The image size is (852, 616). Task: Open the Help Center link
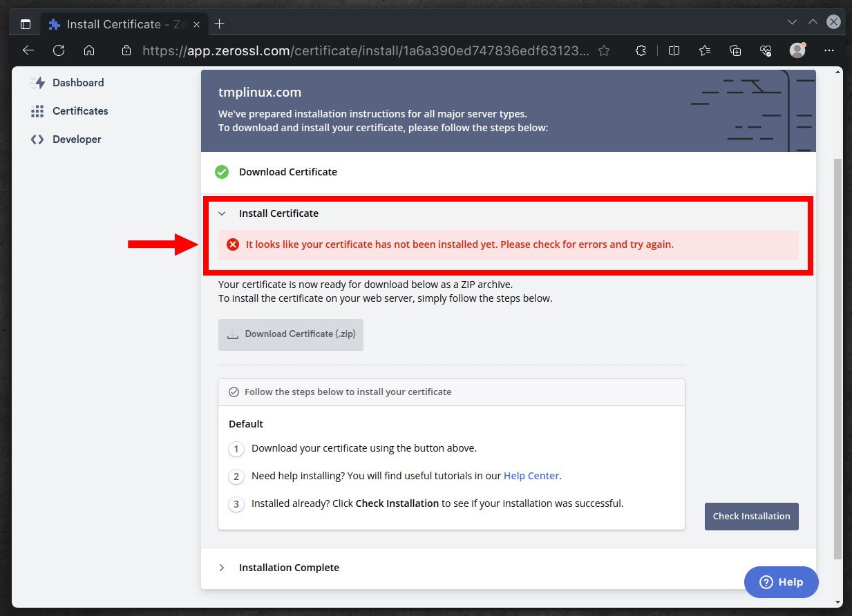[531, 476]
